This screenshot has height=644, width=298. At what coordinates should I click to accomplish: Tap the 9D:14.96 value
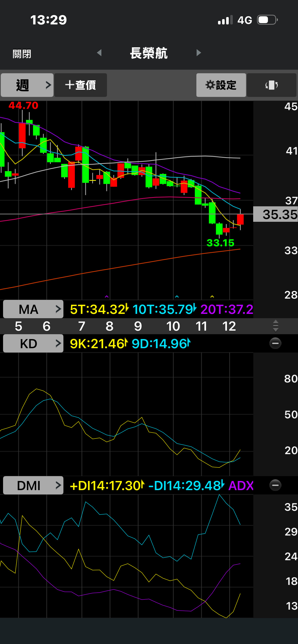pos(161,344)
